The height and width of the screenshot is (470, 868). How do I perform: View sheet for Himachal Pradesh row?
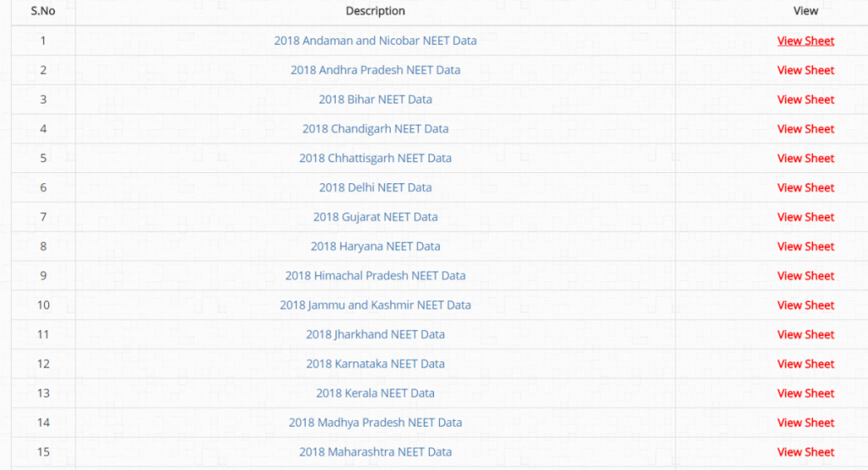(x=805, y=276)
